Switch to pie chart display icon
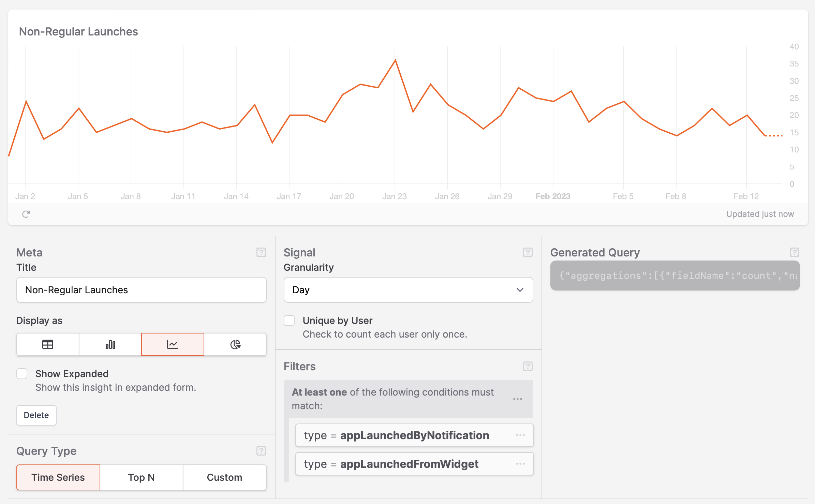 (x=235, y=344)
